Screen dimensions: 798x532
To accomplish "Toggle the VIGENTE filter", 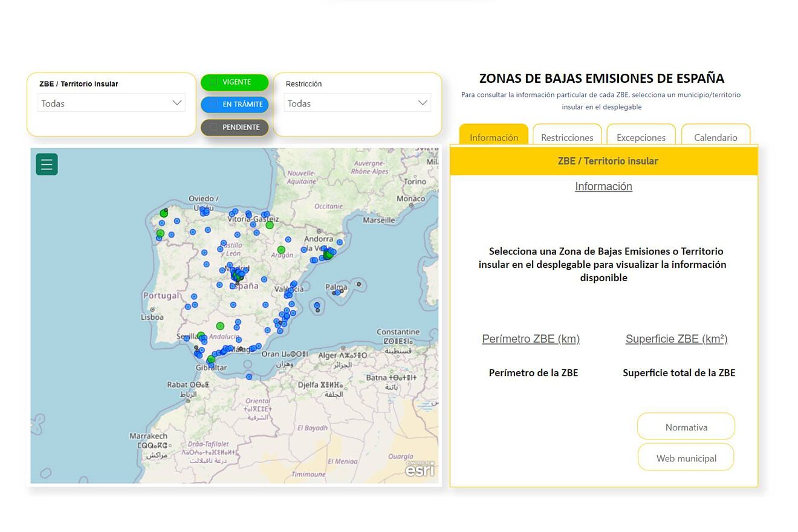I will 235,82.
